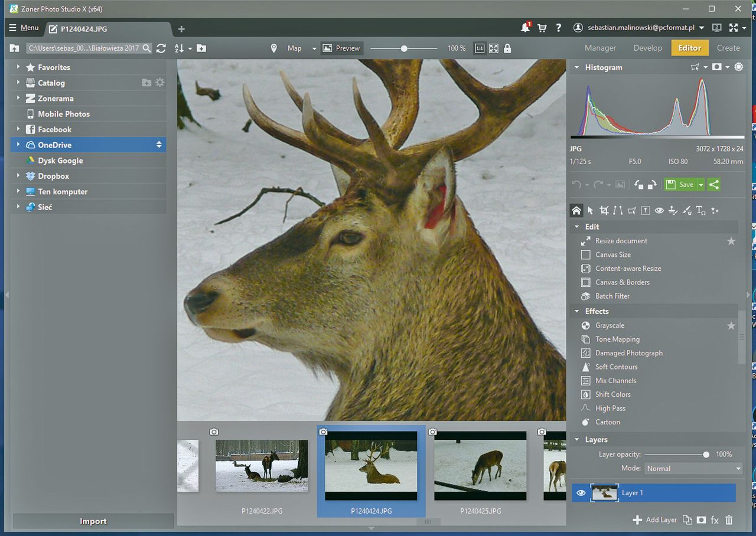
Task: Switch to the Develop tab
Action: (x=647, y=48)
